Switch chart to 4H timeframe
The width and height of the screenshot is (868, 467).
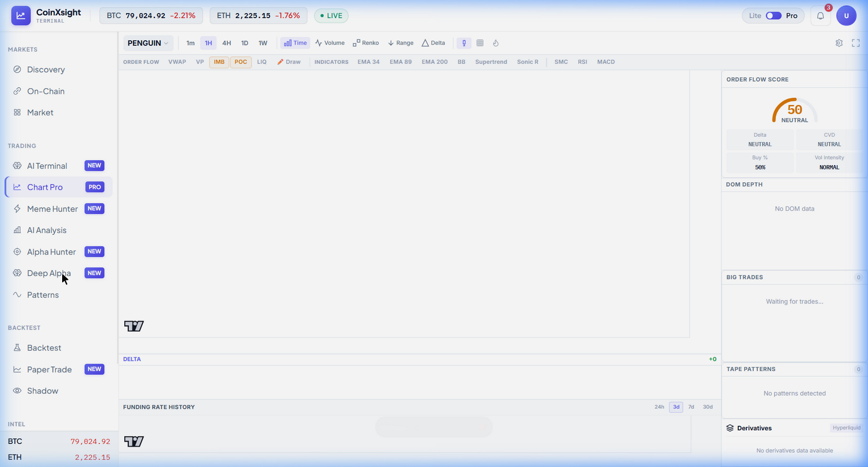[227, 43]
